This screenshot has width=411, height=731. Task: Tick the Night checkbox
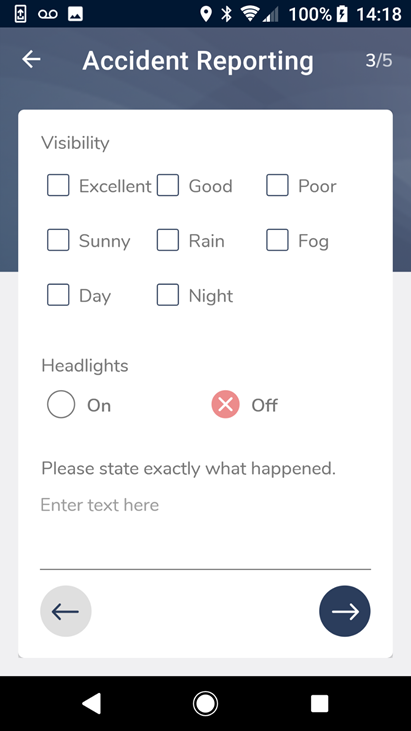tap(168, 295)
